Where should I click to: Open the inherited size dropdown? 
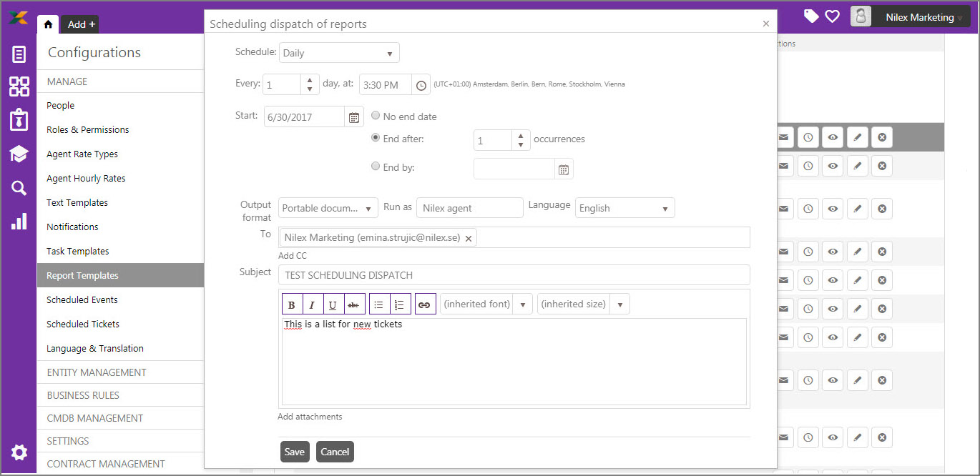584,304
